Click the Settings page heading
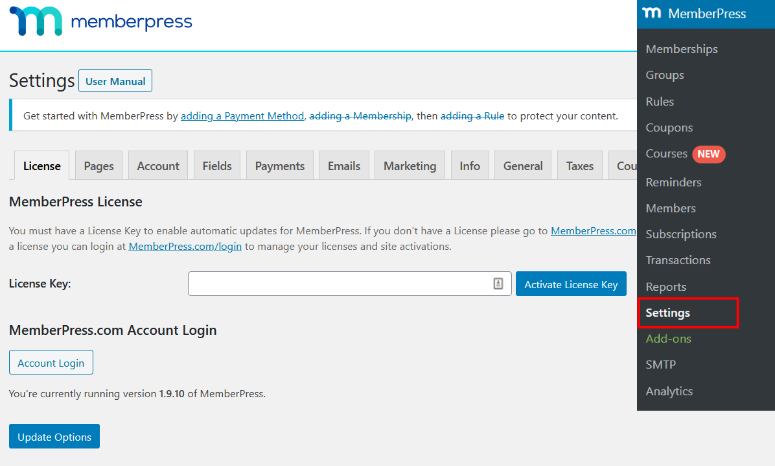Viewport: 775px width, 466px height. point(42,81)
